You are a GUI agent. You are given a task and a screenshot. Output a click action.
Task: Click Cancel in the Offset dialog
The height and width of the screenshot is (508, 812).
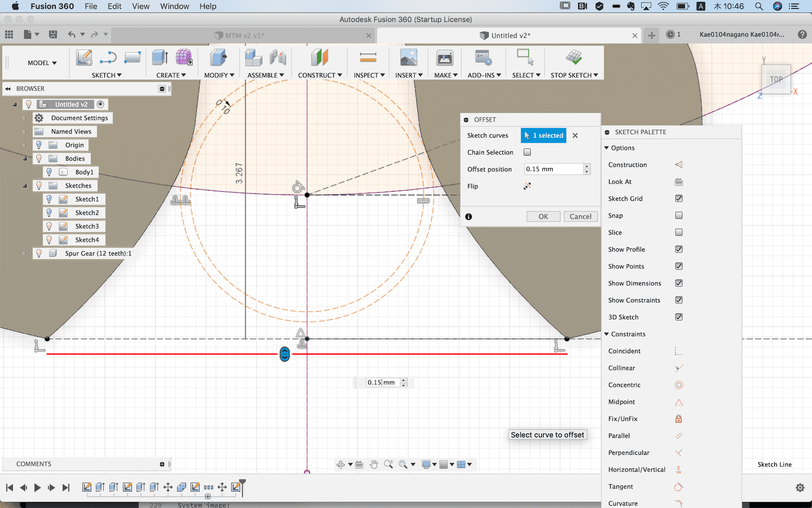point(580,217)
